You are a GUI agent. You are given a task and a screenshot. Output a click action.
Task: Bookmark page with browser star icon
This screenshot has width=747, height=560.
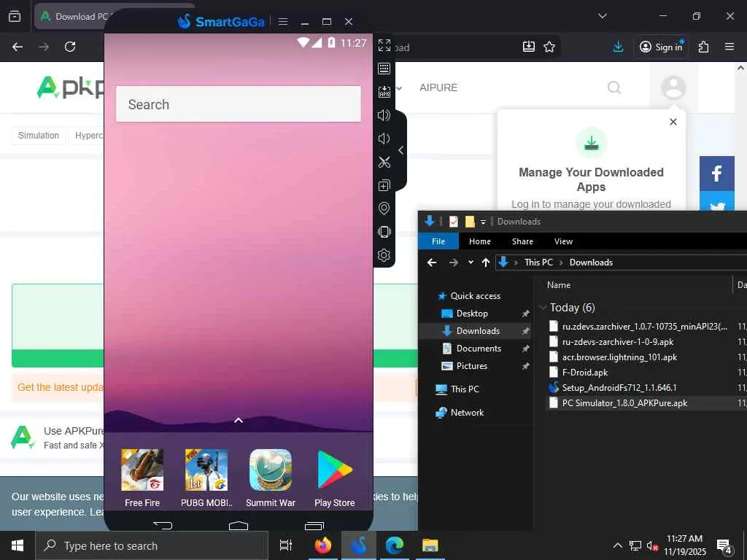point(549,47)
